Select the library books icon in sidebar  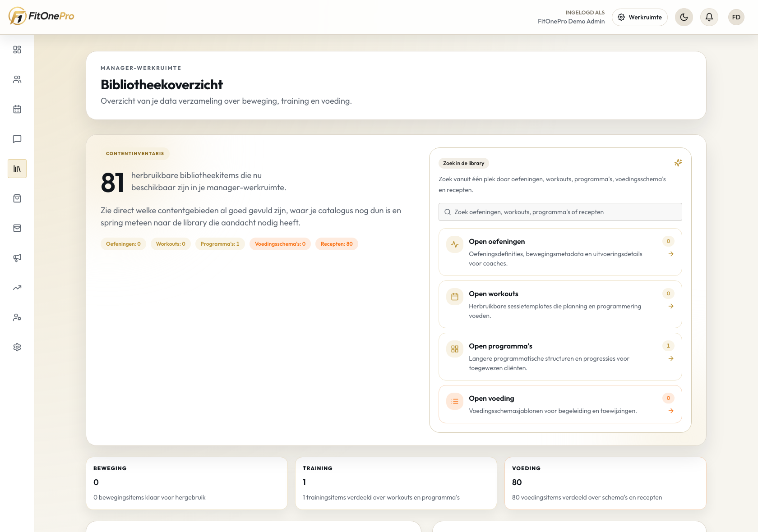(x=17, y=169)
